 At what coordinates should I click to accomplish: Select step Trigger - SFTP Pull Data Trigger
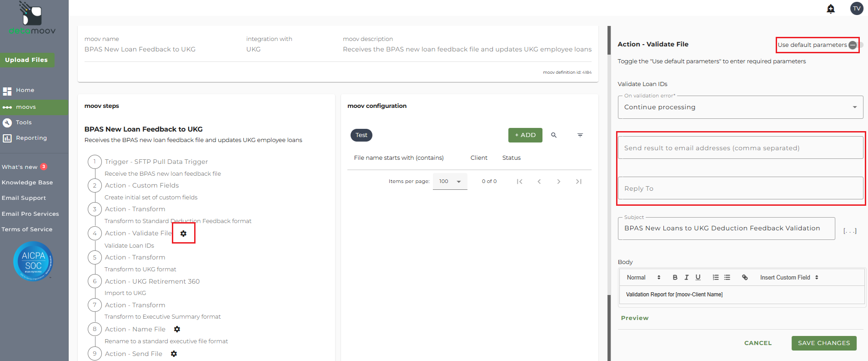coord(156,162)
